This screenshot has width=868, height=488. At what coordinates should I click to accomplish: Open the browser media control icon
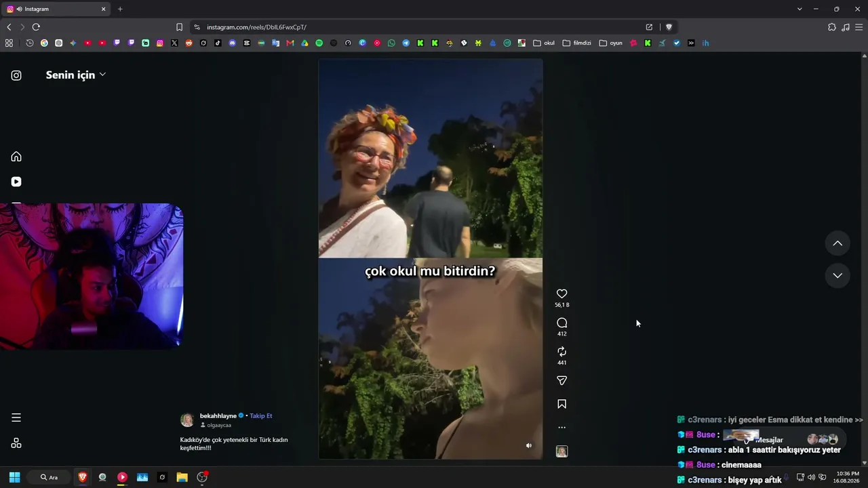(846, 27)
